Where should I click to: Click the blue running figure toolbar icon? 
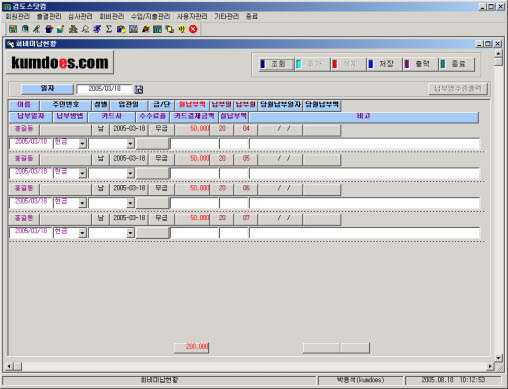[97, 29]
